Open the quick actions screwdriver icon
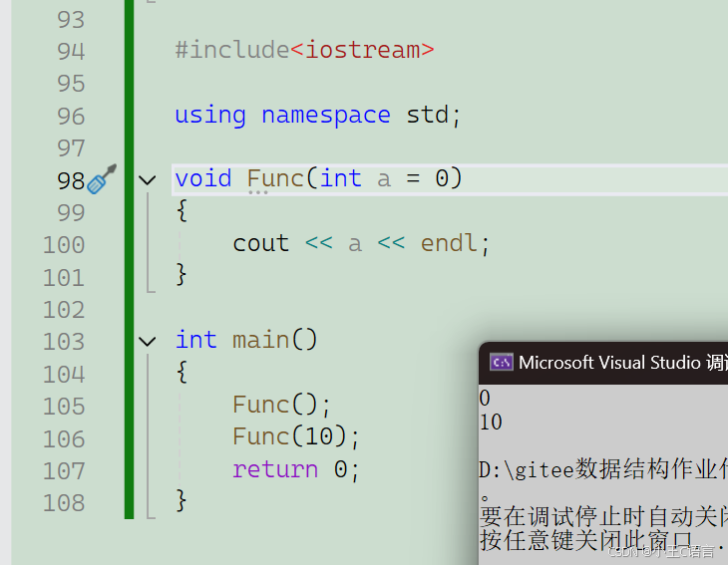The image size is (728, 565). (102, 179)
